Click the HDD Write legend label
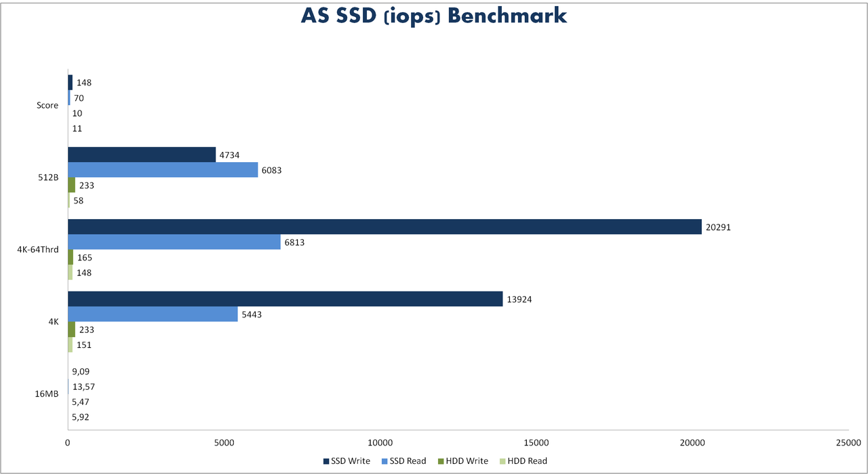This screenshot has height=474, width=868. click(x=466, y=461)
